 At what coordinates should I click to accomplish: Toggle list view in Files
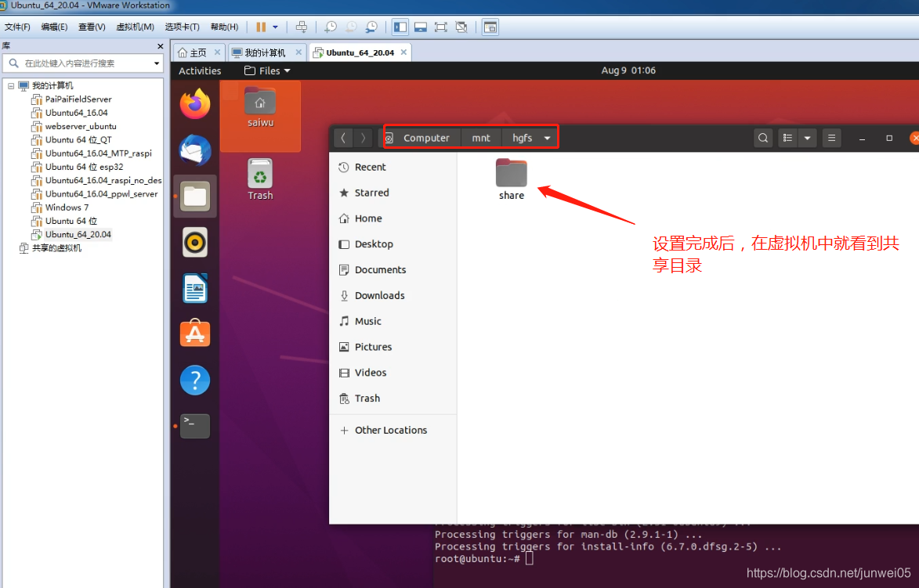787,139
